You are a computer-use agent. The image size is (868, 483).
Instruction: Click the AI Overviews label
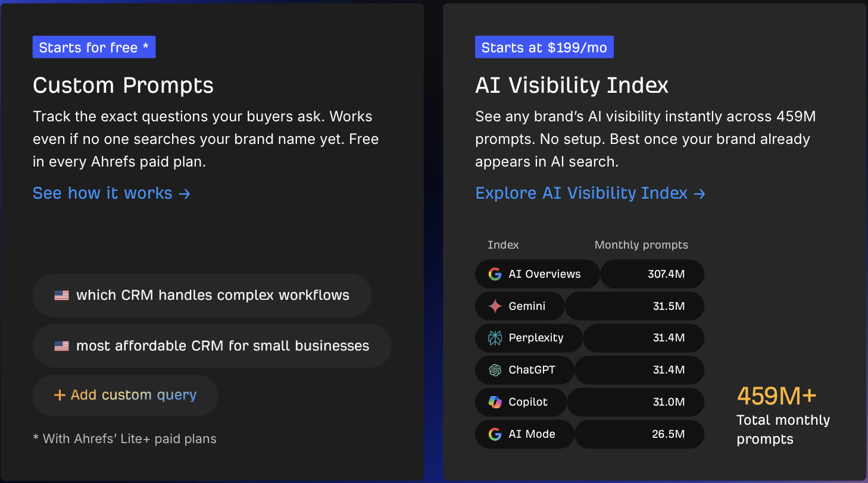click(545, 274)
